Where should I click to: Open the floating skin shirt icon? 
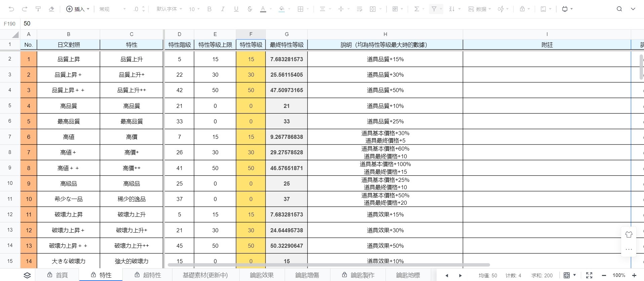pos(629,235)
